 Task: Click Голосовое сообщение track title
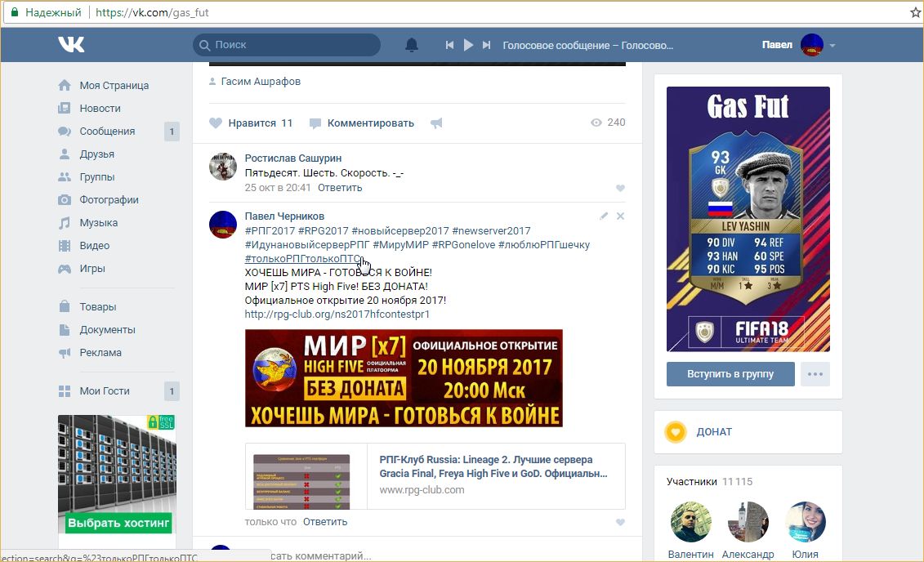(587, 46)
